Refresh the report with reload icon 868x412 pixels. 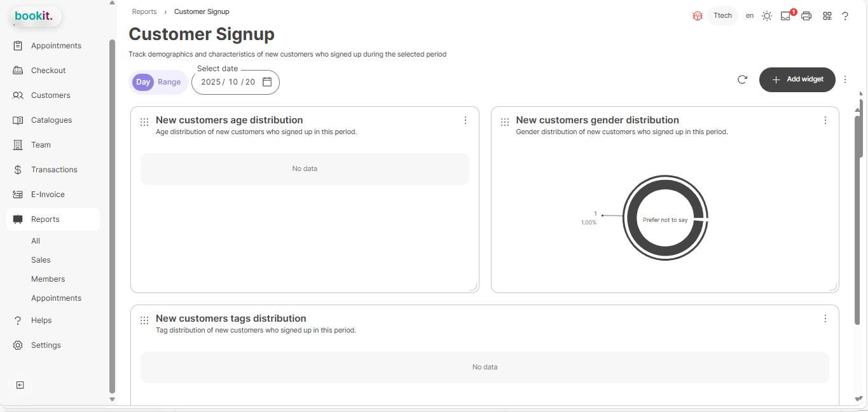[x=742, y=79]
